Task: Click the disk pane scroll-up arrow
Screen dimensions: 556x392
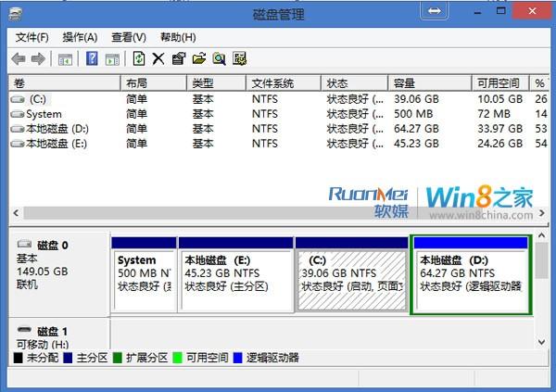Action: [541, 235]
